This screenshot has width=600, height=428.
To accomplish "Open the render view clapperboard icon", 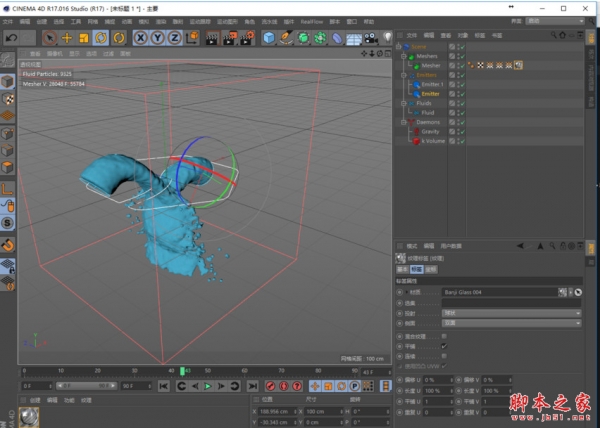I will point(211,37).
